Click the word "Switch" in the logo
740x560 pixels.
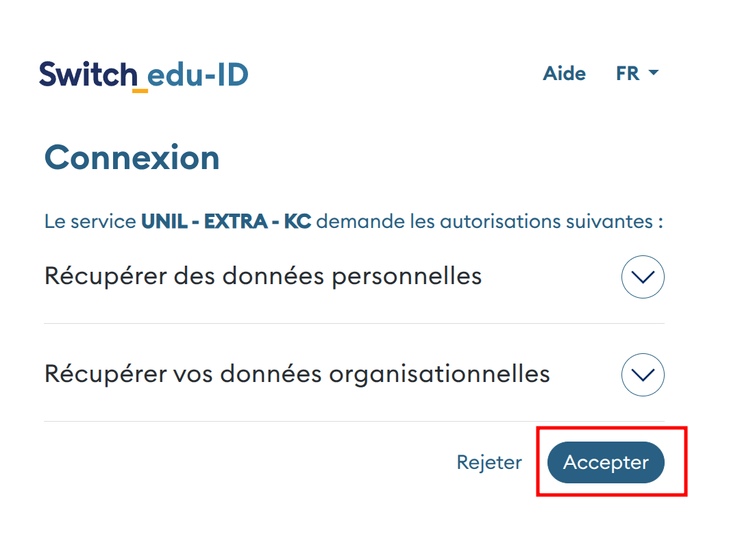point(88,74)
